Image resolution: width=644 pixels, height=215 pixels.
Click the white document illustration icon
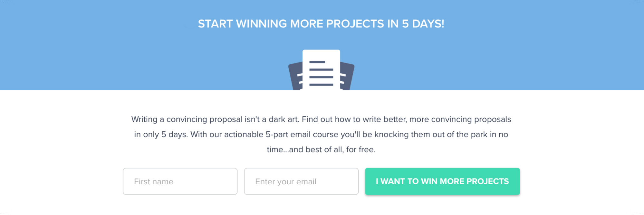point(321,69)
